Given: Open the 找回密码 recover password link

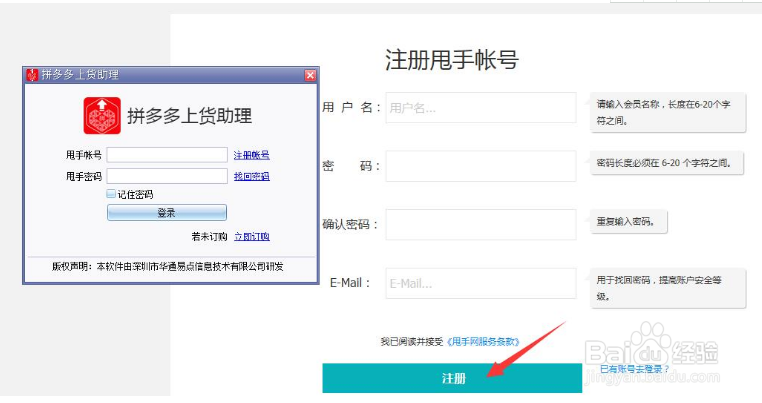Looking at the screenshot, I should (251, 176).
